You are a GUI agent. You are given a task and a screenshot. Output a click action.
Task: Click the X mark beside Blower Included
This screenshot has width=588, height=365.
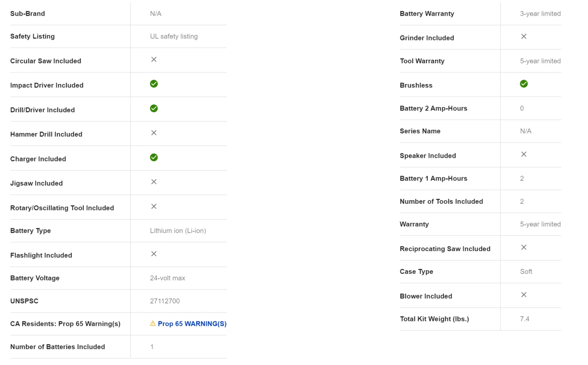tap(524, 295)
